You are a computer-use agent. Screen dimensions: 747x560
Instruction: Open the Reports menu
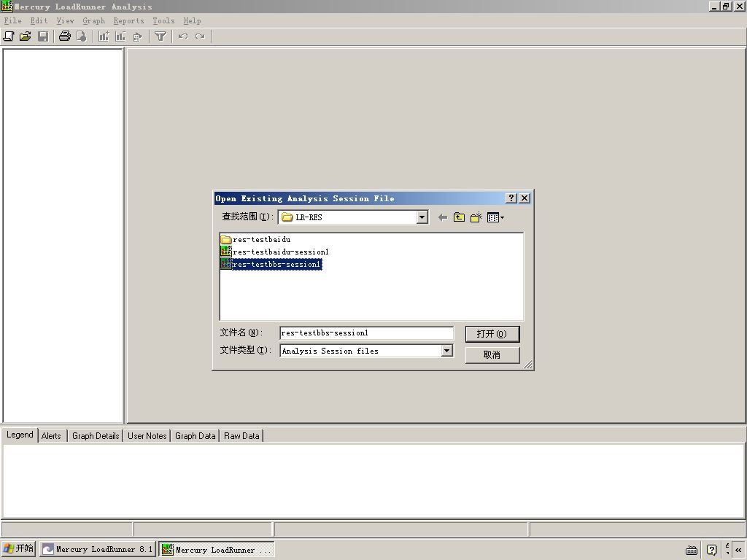(x=128, y=21)
